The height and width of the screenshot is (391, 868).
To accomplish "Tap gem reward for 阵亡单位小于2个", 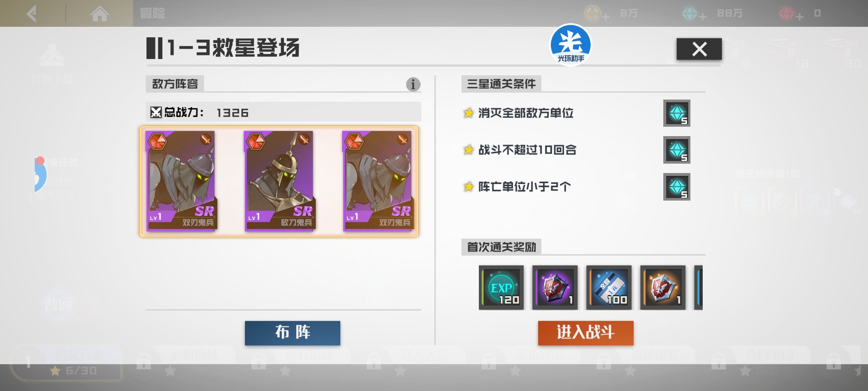I will click(x=677, y=187).
